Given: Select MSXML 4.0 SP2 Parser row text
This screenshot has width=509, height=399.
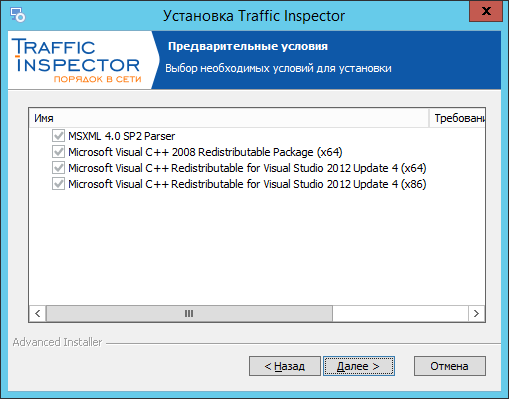Looking at the screenshot, I should tap(122, 136).
